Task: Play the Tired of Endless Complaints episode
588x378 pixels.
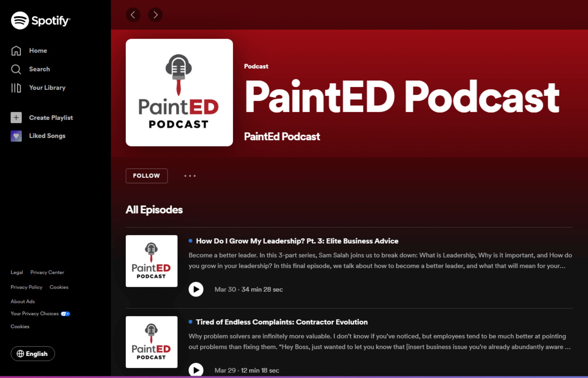Action: click(196, 370)
